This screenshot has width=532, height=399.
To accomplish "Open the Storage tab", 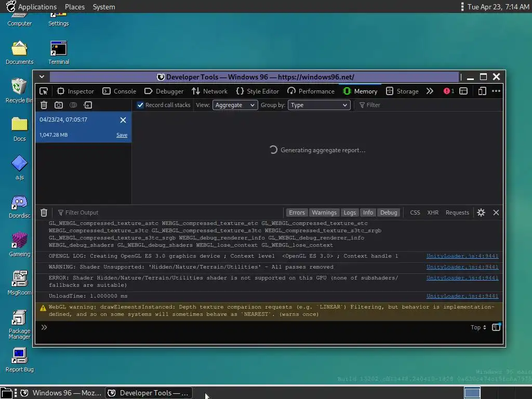I will (x=403, y=91).
